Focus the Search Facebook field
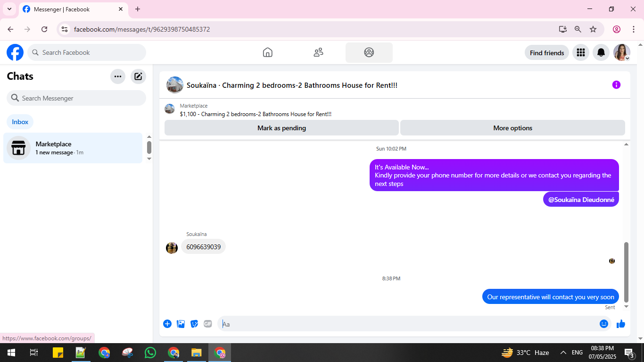The width and height of the screenshot is (644, 362). coord(87,52)
